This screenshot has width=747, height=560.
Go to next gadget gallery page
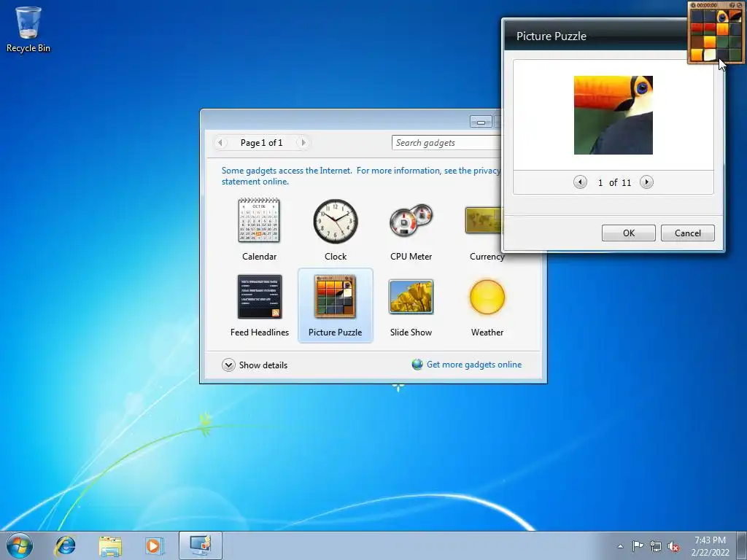point(303,142)
